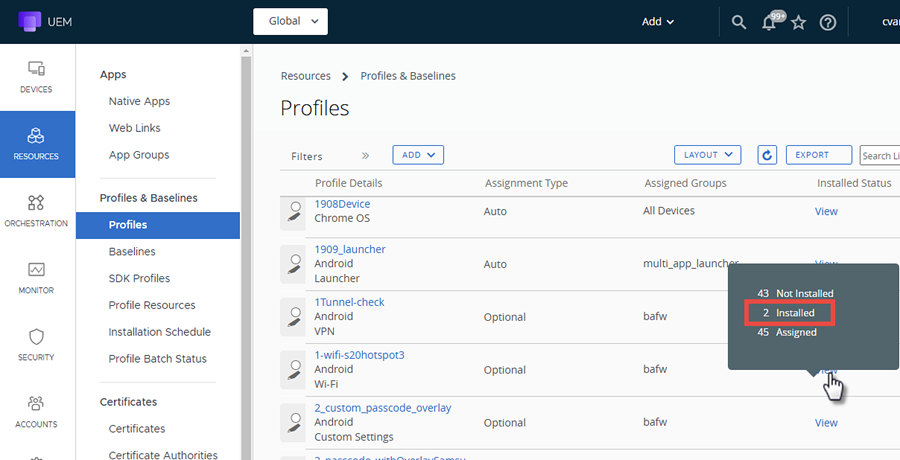Click the star favorites icon
The height and width of the screenshot is (460, 900).
point(798,23)
